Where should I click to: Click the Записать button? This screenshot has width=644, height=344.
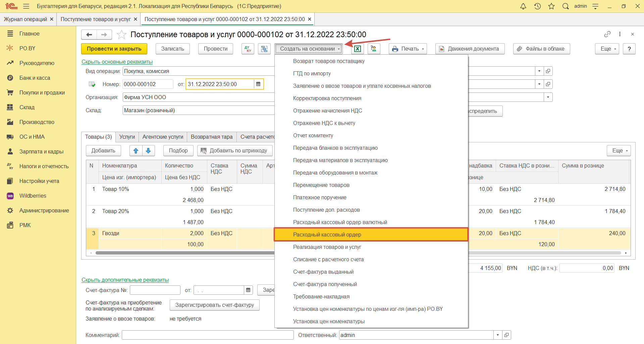[x=173, y=49]
